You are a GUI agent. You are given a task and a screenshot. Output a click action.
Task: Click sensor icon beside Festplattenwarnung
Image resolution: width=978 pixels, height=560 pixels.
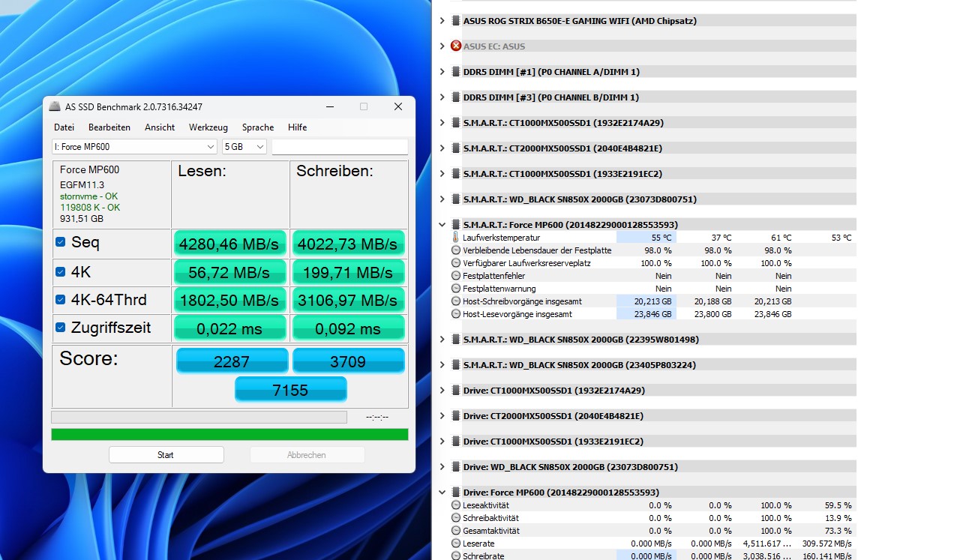coord(456,289)
